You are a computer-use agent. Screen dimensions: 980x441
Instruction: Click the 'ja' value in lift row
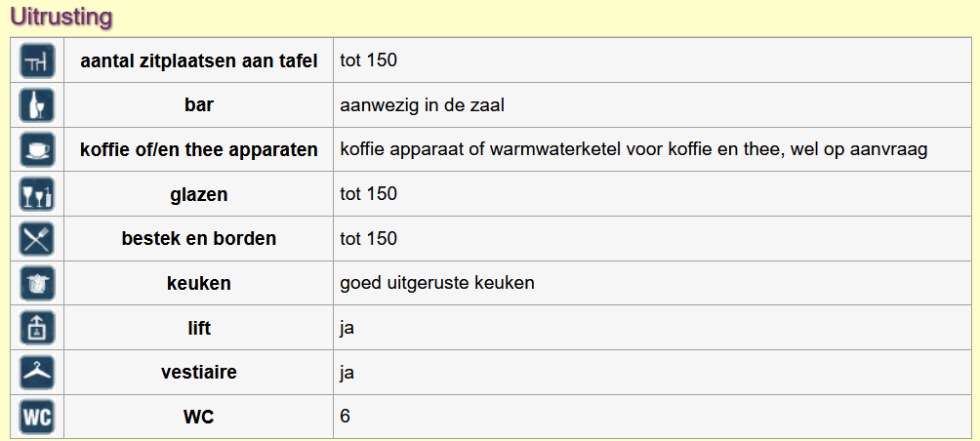(347, 329)
